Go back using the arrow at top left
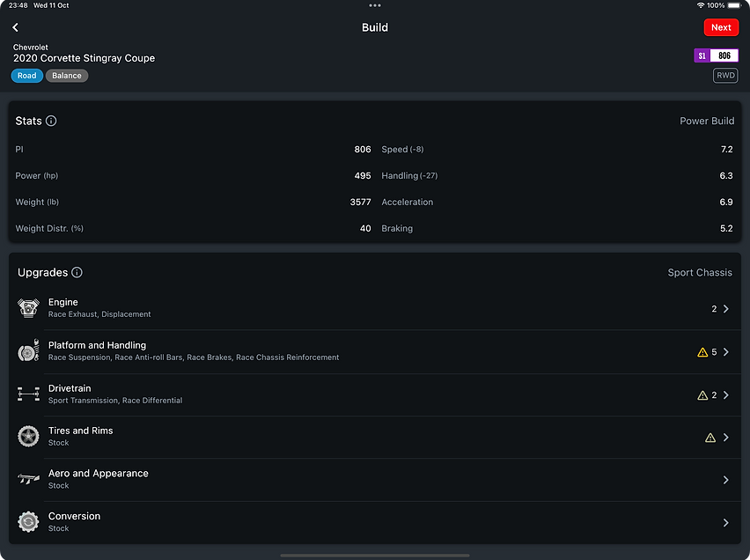This screenshot has height=560, width=750. point(14,27)
